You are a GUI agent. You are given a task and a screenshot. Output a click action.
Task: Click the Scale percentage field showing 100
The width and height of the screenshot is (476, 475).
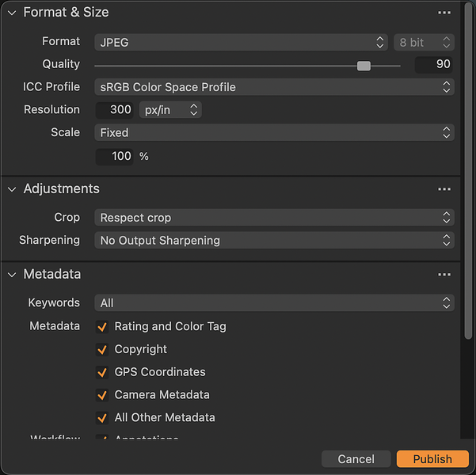[115, 157]
